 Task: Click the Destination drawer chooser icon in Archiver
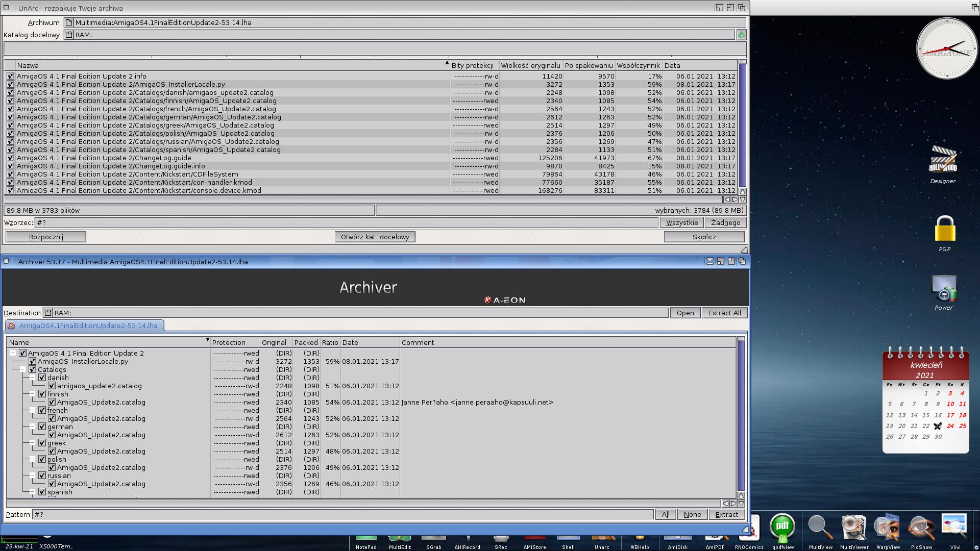tap(47, 313)
